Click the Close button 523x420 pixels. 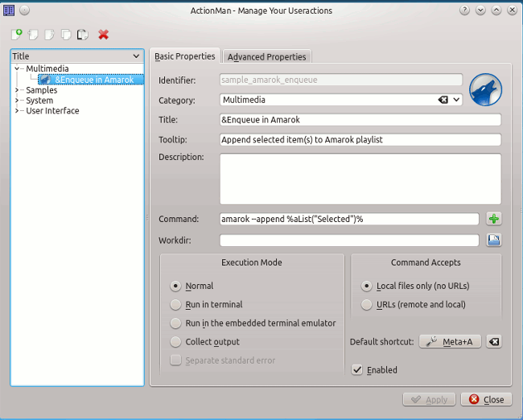[486, 400]
